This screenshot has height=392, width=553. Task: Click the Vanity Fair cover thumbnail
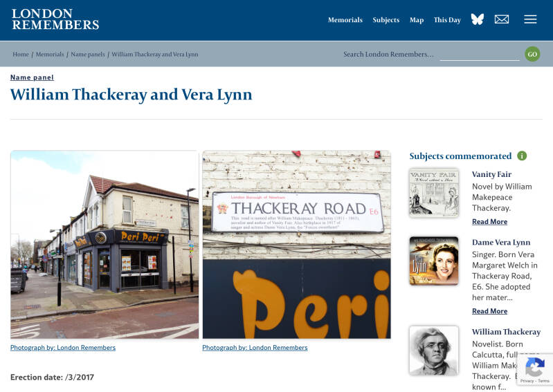pos(434,193)
